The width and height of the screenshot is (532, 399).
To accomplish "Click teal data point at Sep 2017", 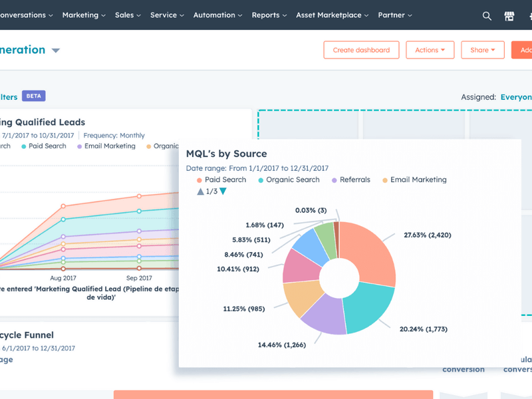I will tap(139, 211).
